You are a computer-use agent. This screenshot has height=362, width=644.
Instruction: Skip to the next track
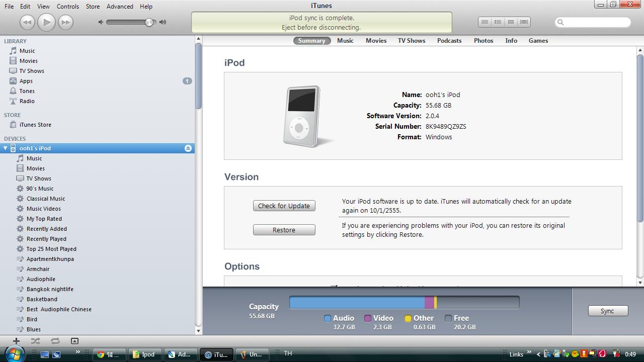tap(65, 22)
